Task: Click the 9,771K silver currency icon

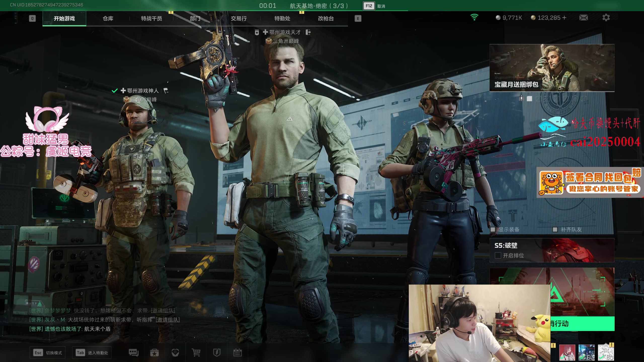Action: tap(498, 18)
